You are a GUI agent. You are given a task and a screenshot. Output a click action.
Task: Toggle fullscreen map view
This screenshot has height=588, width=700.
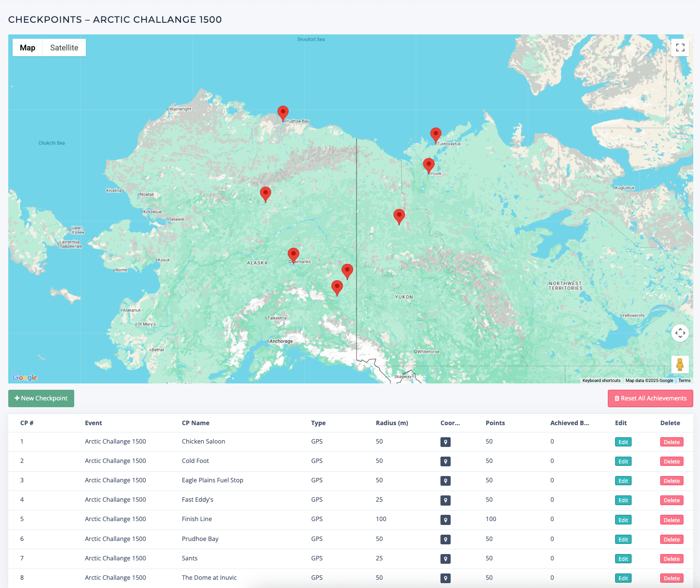(x=680, y=48)
